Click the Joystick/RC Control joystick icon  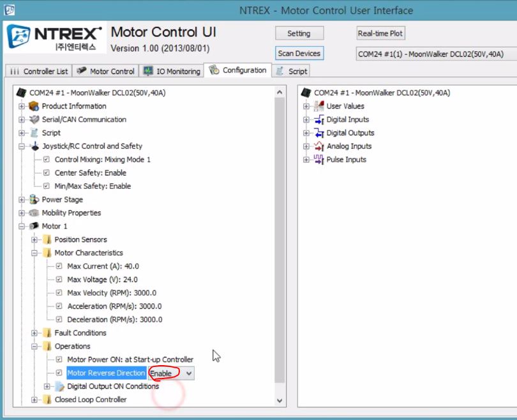34,146
